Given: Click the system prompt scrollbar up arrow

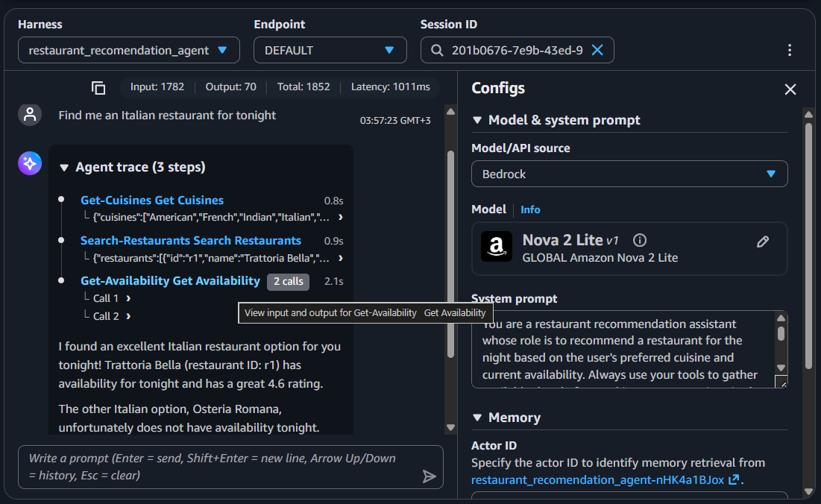Looking at the screenshot, I should point(781,318).
